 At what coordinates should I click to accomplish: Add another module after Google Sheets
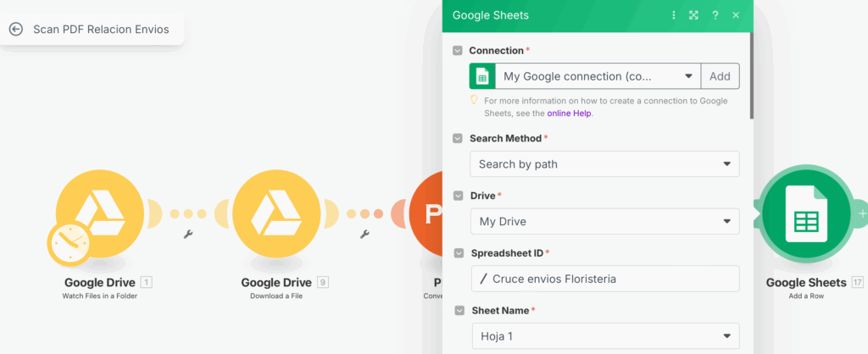(x=861, y=213)
